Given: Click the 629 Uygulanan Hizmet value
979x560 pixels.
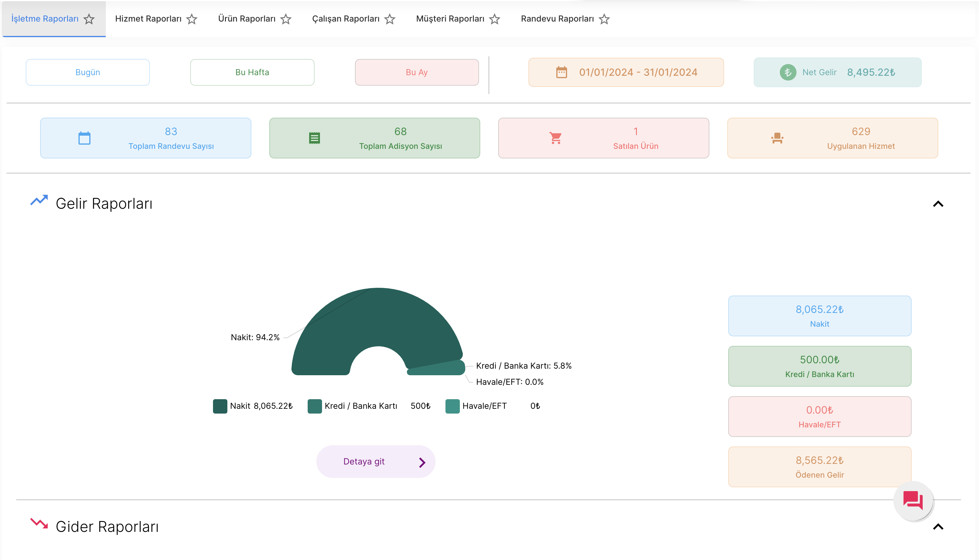Looking at the screenshot, I should point(861,131).
